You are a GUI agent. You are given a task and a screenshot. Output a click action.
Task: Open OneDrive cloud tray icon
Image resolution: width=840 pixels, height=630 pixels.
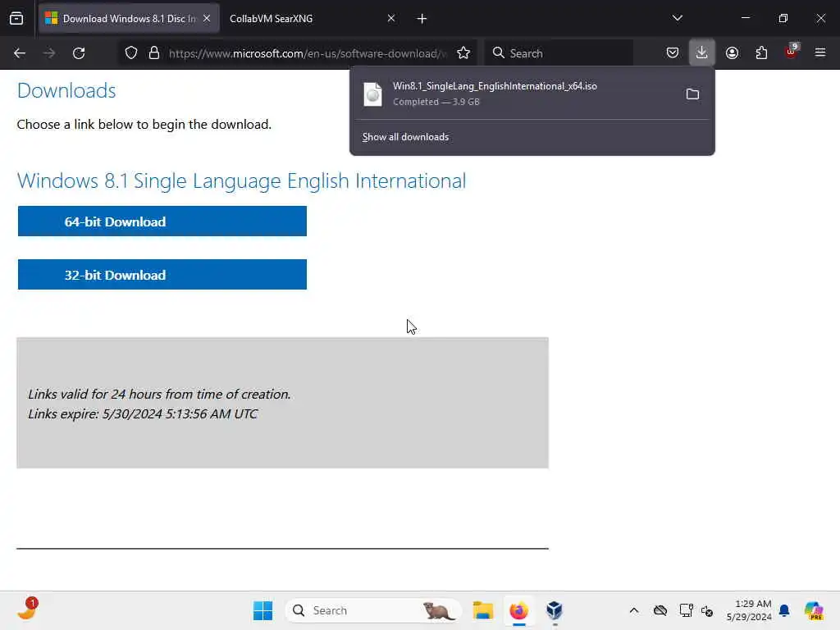(660, 610)
